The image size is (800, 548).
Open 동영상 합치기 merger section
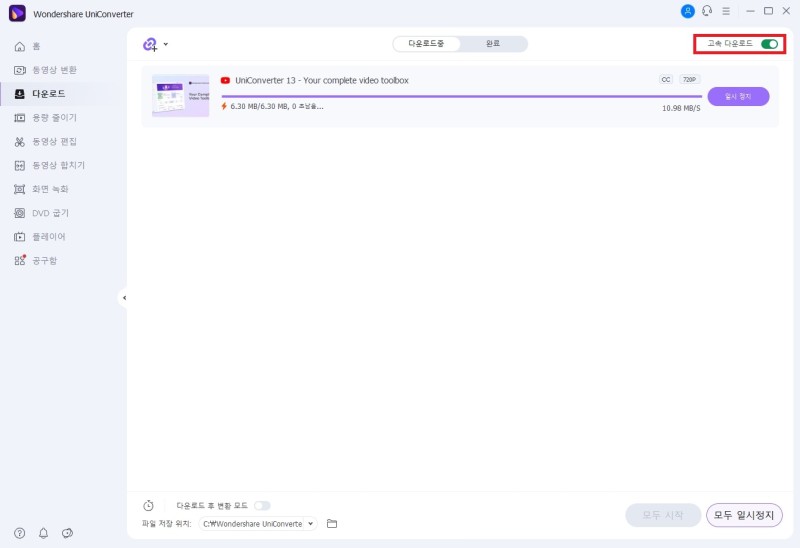point(49,165)
